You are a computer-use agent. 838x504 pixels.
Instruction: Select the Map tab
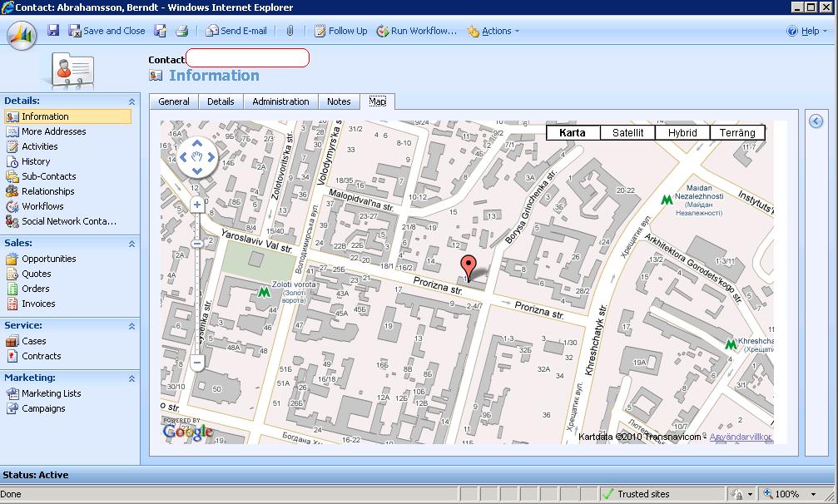pos(377,101)
